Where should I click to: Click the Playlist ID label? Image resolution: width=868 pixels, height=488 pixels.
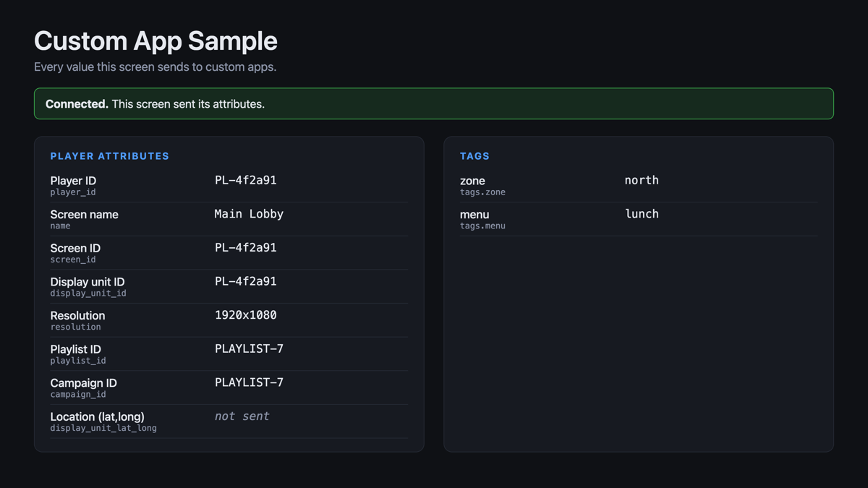pyautogui.click(x=75, y=349)
